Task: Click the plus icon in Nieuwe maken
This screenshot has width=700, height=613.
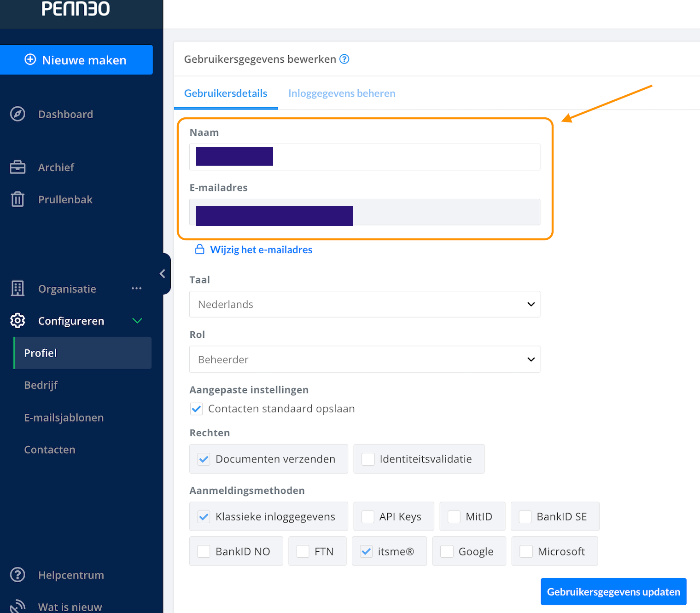Action: click(x=30, y=59)
